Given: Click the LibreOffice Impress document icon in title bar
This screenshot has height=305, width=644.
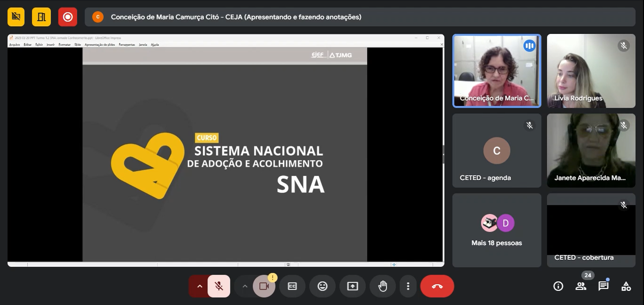Looking at the screenshot, I should 11,38.
